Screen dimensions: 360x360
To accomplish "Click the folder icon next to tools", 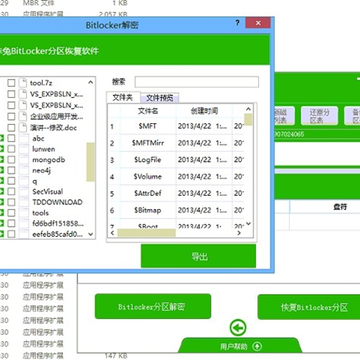I will 24,213.
